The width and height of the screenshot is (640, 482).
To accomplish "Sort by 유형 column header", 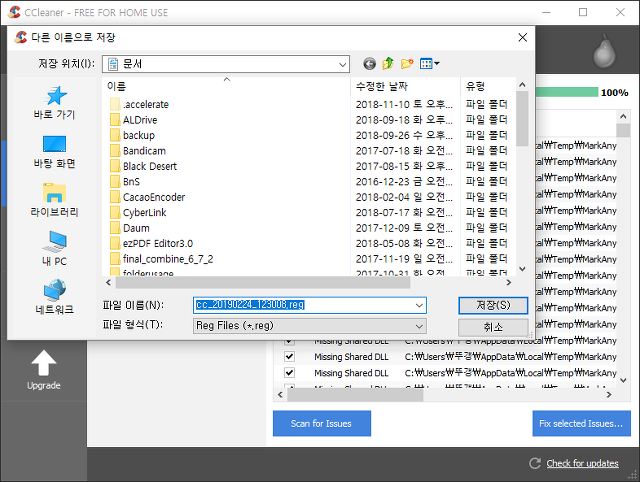I will pyautogui.click(x=488, y=86).
